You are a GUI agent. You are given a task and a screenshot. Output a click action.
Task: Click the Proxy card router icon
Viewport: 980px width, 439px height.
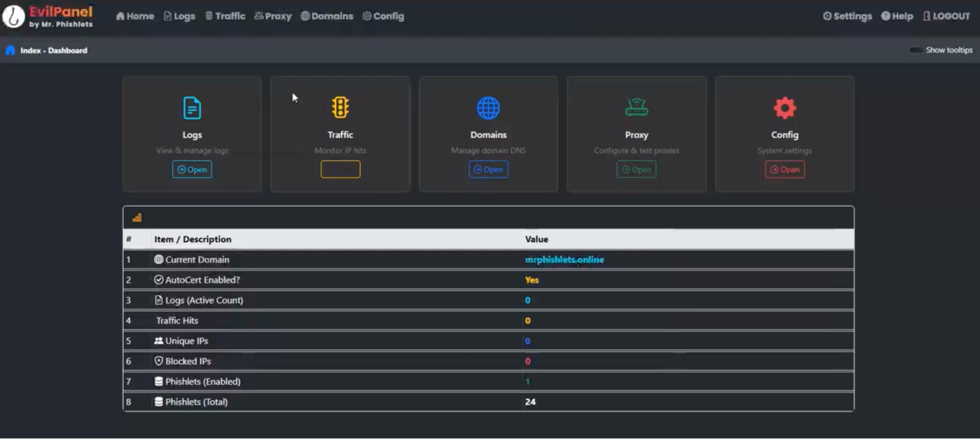636,107
